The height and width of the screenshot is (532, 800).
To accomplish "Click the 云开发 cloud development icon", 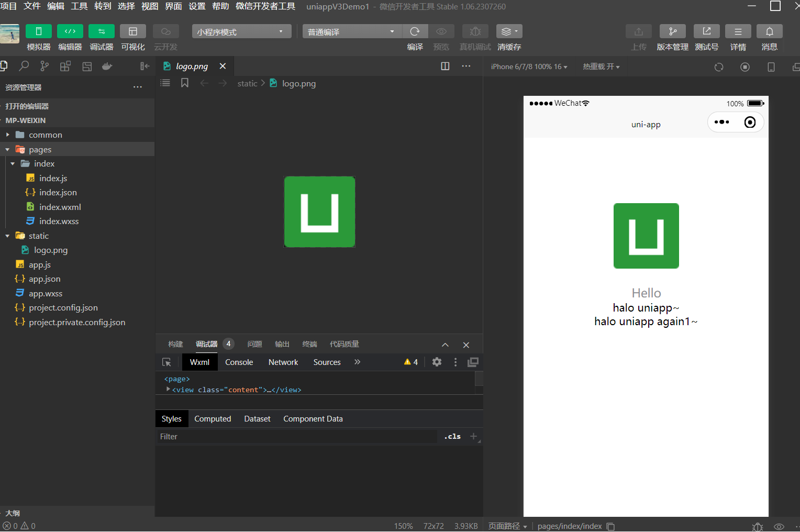I will [166, 31].
